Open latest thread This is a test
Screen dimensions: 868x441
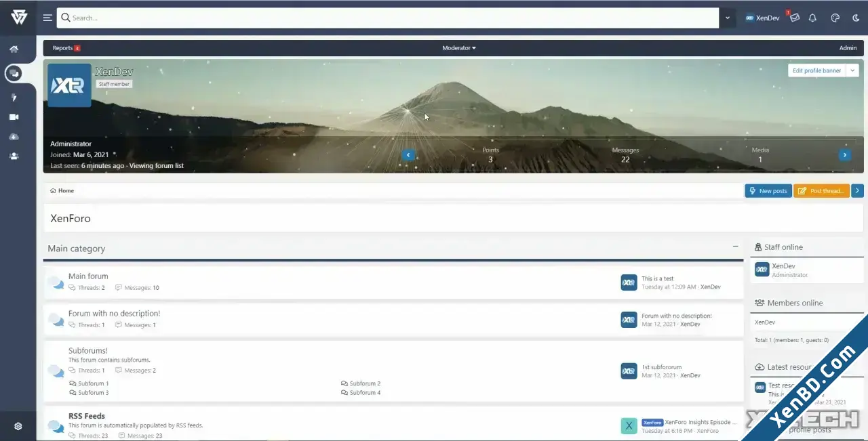click(x=658, y=278)
